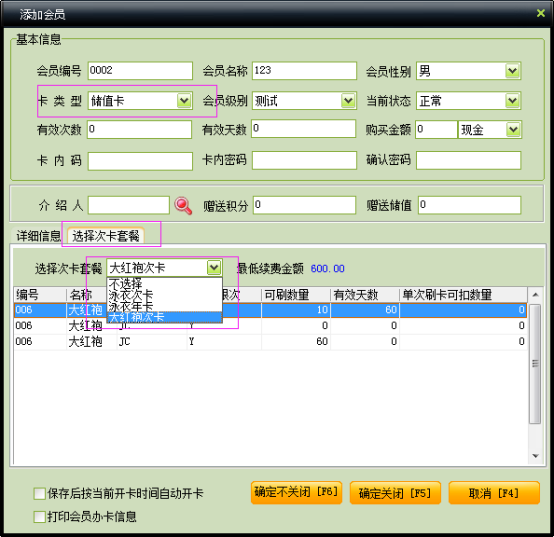Choose 不选择 from the package list
554x537 pixels.
pyautogui.click(x=164, y=284)
